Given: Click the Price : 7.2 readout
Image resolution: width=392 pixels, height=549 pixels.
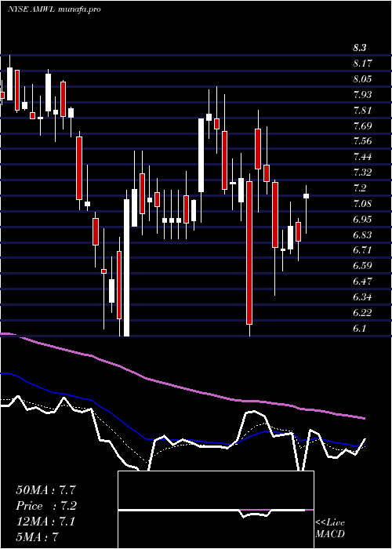Looking at the screenshot, I should 46,506.
